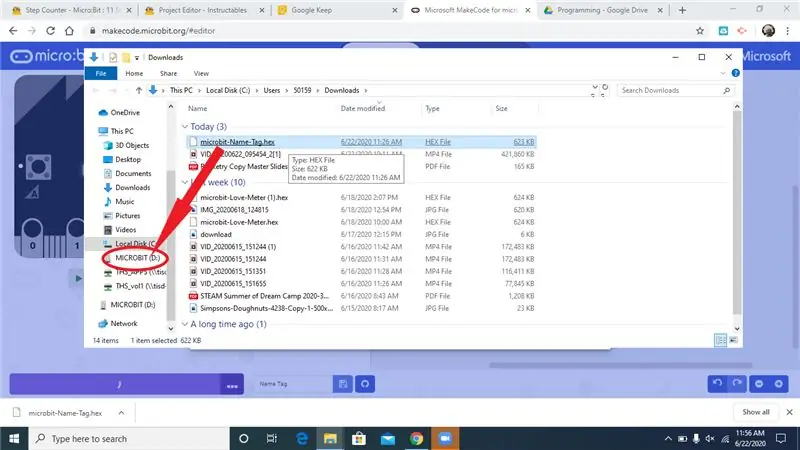The width and height of the screenshot is (800, 450).
Task: Click MakeCode zoom out icon
Action: click(759, 384)
